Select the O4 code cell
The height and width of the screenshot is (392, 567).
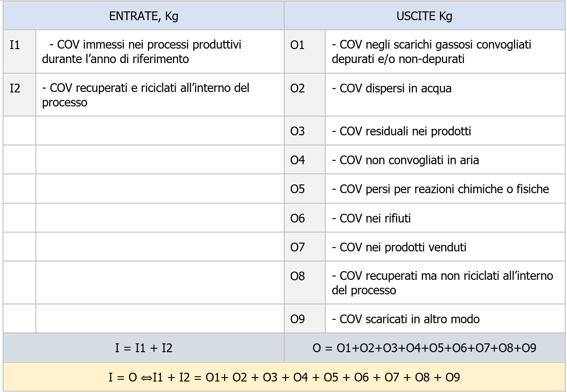coord(304,160)
